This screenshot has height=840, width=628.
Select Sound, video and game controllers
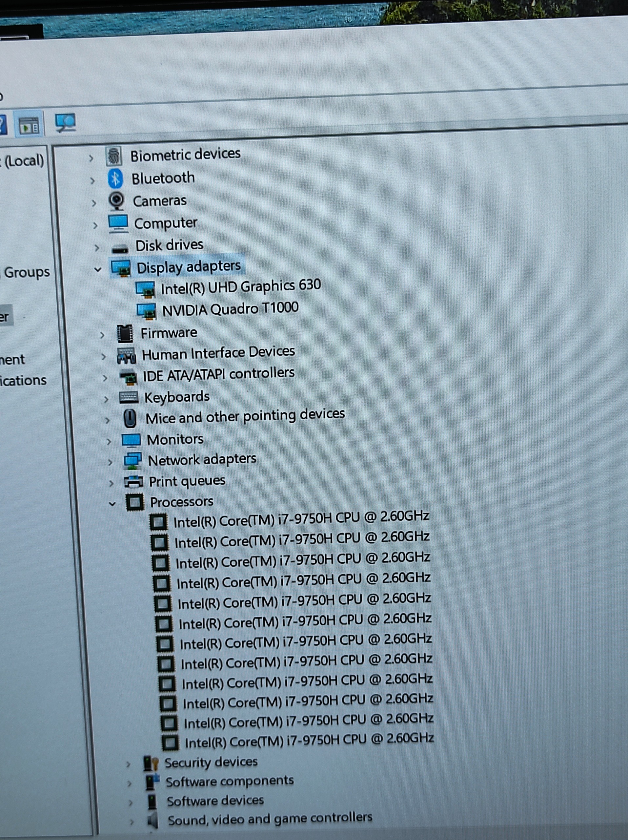click(x=270, y=819)
